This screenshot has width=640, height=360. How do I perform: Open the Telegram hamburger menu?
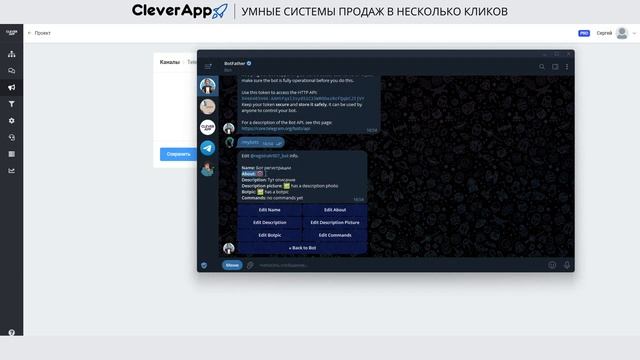click(x=208, y=66)
